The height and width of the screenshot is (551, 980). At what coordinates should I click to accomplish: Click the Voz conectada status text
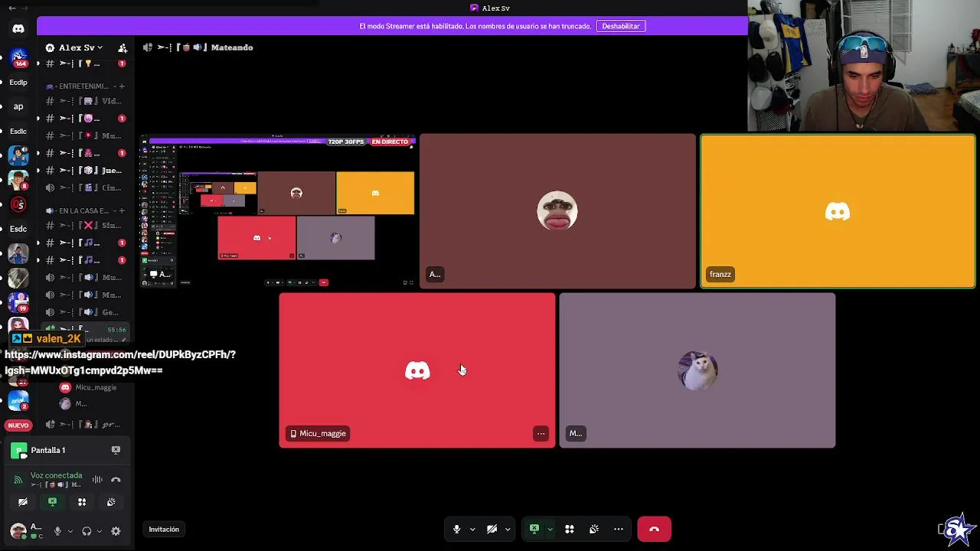(x=56, y=475)
